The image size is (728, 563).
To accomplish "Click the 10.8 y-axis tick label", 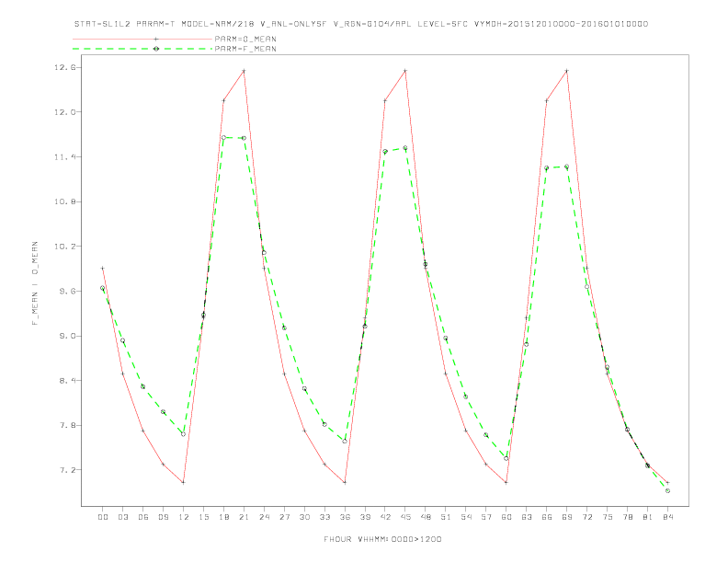I will [64, 201].
